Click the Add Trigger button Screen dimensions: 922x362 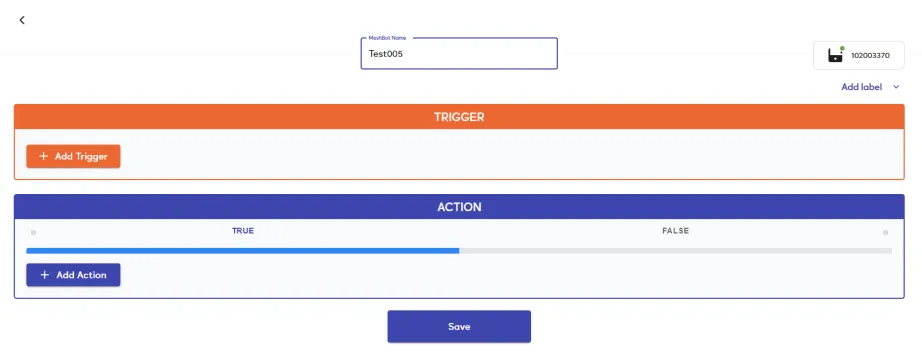pos(74,156)
